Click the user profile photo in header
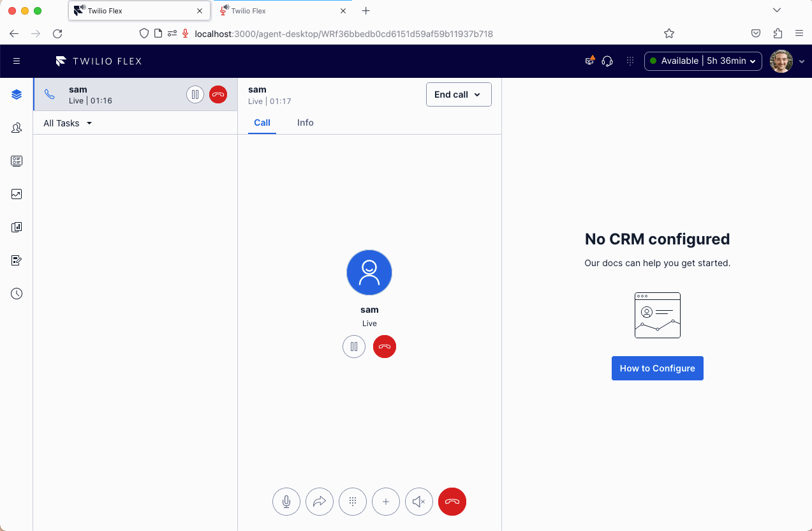Image resolution: width=812 pixels, height=531 pixels. 781,61
